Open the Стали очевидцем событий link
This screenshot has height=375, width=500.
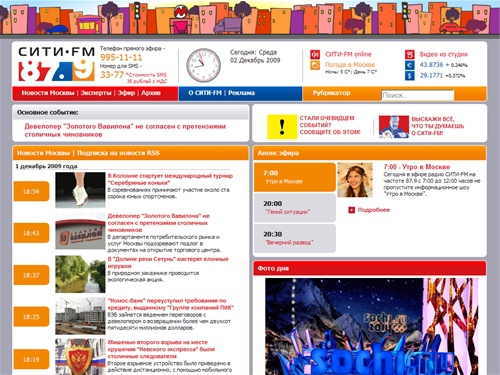pos(330,125)
